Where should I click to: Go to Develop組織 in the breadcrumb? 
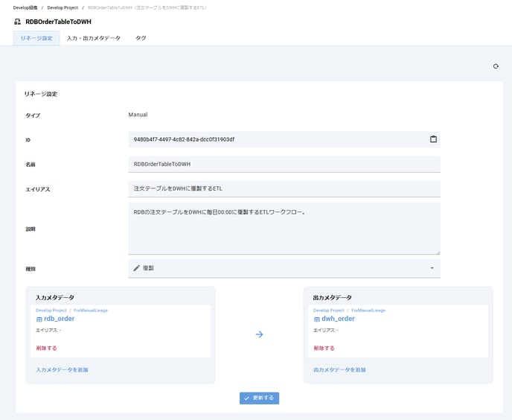tap(25, 7)
